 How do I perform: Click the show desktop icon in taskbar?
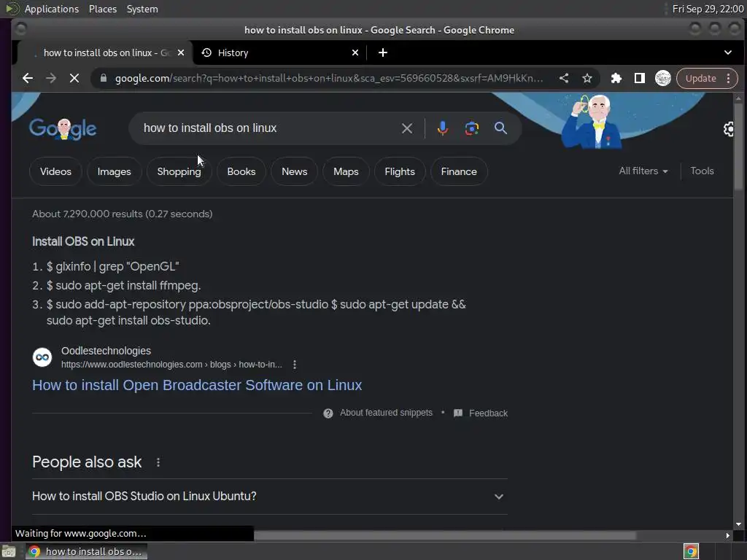point(9,551)
